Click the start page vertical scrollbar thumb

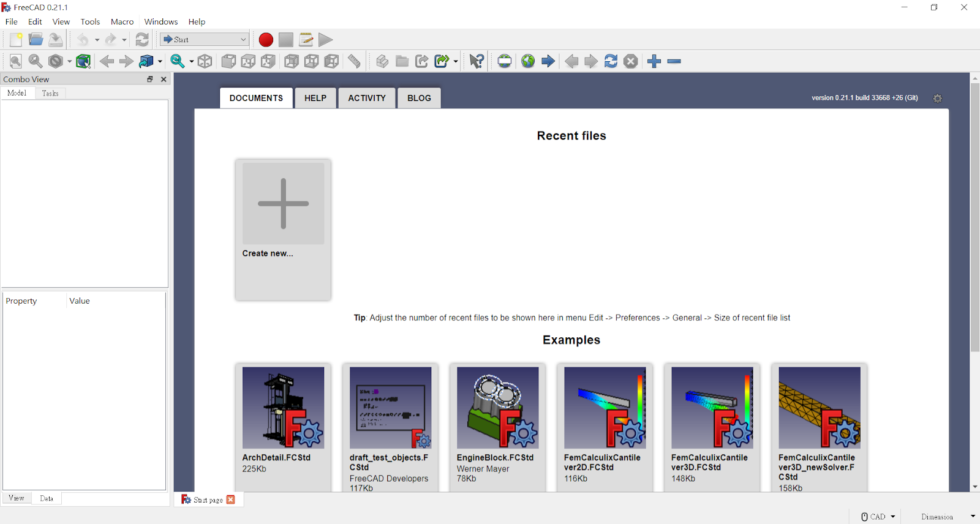point(974,217)
